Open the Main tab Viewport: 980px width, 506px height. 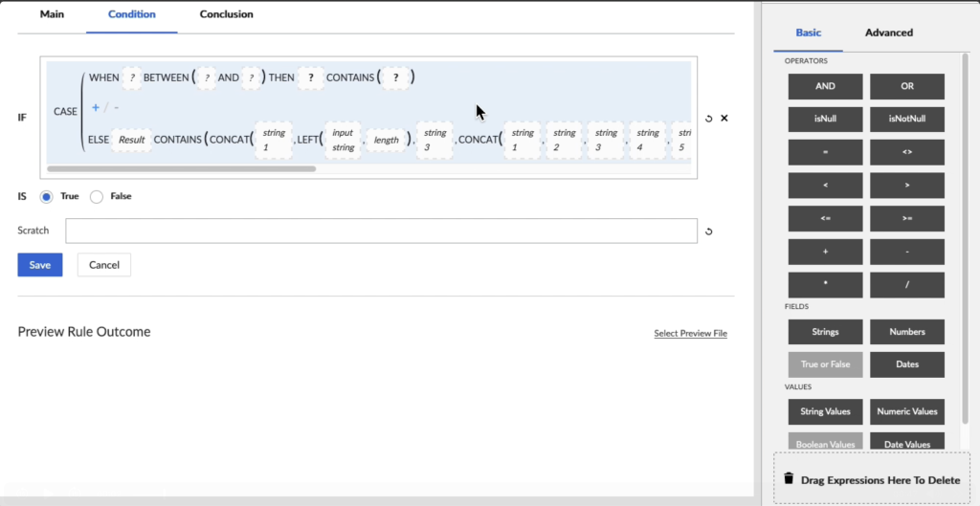(x=52, y=14)
